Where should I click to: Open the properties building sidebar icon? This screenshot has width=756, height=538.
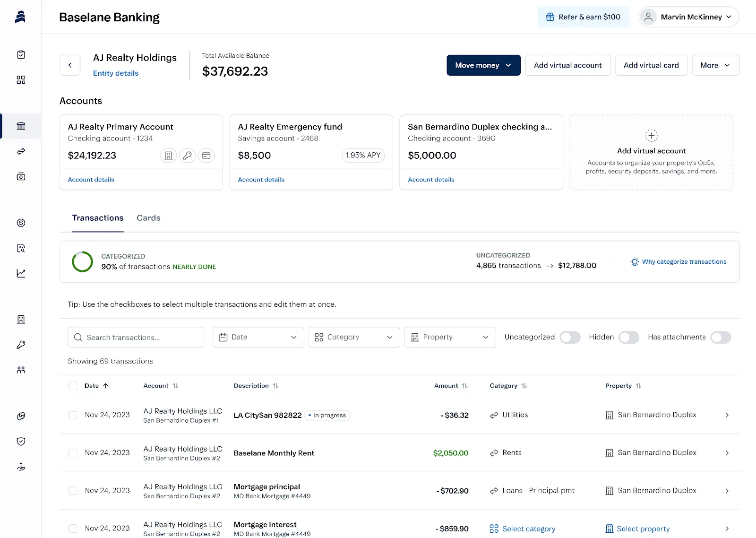(21, 320)
